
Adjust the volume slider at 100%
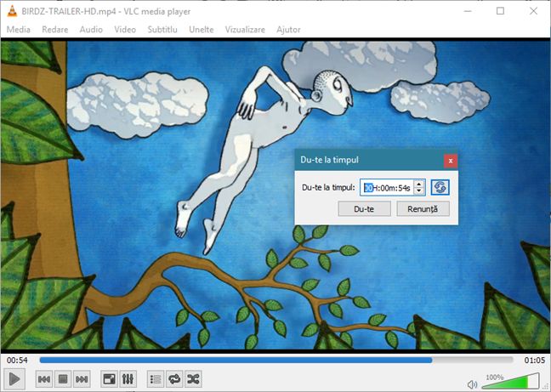[510, 382]
